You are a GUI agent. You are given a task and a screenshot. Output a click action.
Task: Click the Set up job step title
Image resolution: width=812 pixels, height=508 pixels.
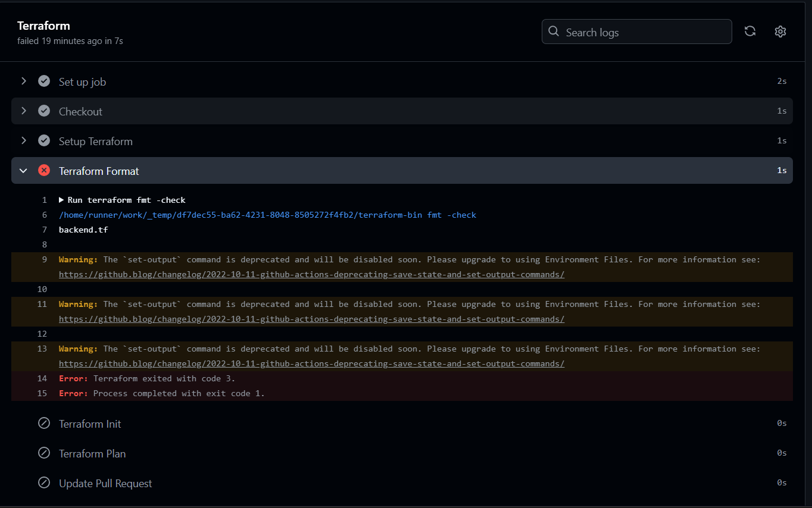82,81
